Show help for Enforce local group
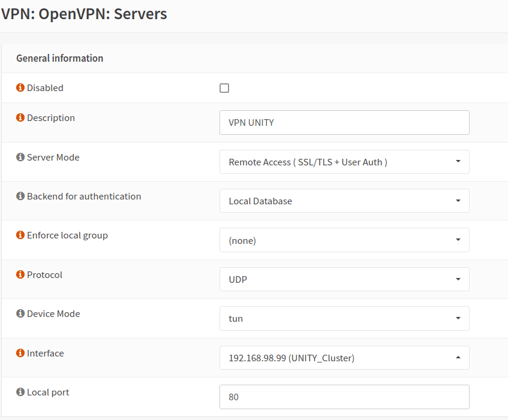508x420 pixels. (20, 235)
